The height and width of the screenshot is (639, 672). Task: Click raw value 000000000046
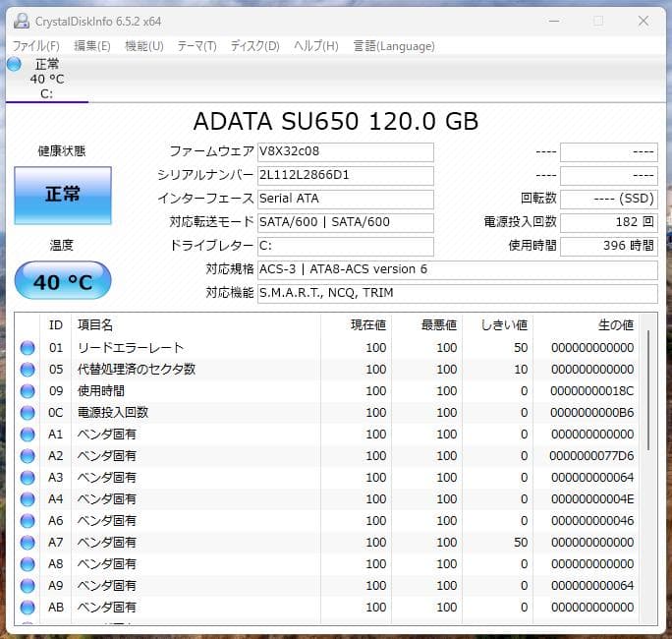tap(592, 521)
